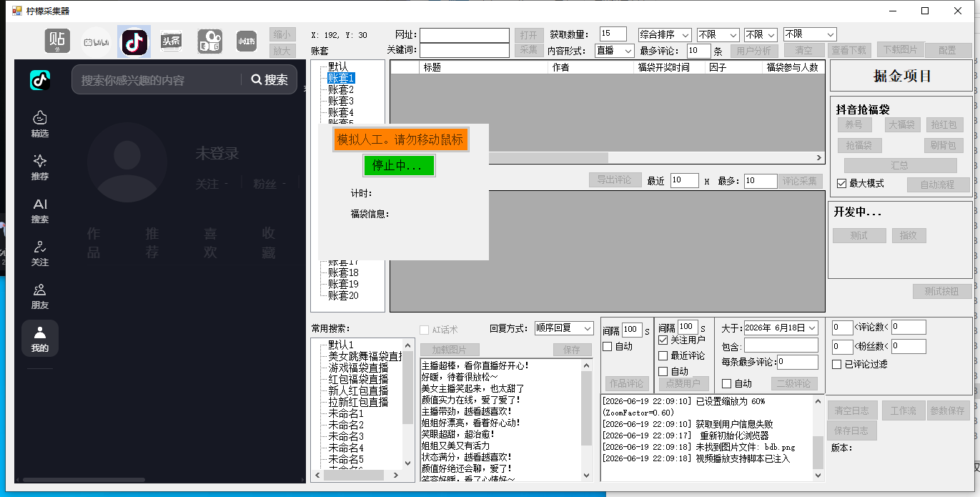Viewport: 980px width, 497px height.
Task: Open the 回复方式 顺序回复 dropdown
Action: click(564, 328)
